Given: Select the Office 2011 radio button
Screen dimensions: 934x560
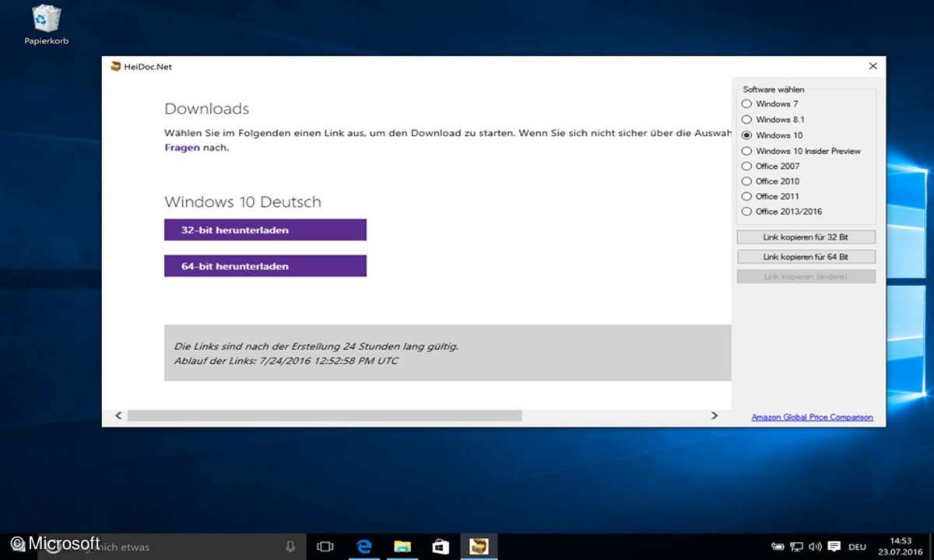Looking at the screenshot, I should [x=747, y=196].
